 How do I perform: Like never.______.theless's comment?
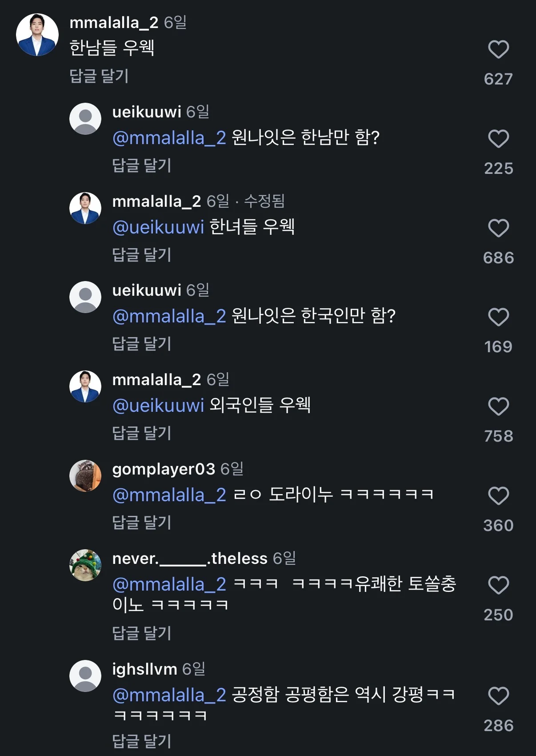(498, 585)
